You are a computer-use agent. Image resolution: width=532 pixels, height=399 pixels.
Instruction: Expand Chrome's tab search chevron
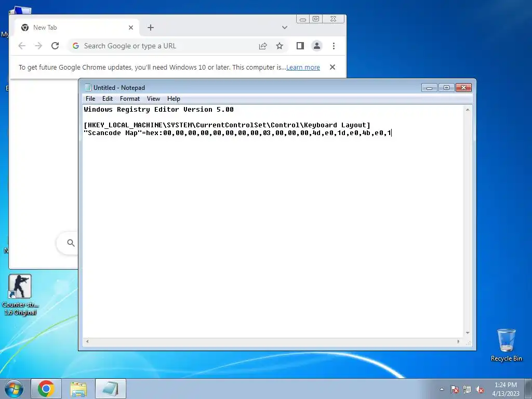[x=285, y=28]
